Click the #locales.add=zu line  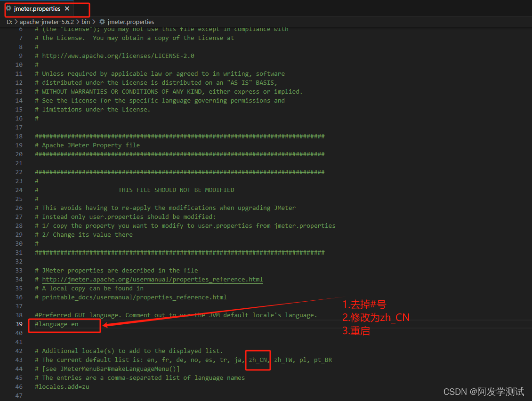[62, 387]
